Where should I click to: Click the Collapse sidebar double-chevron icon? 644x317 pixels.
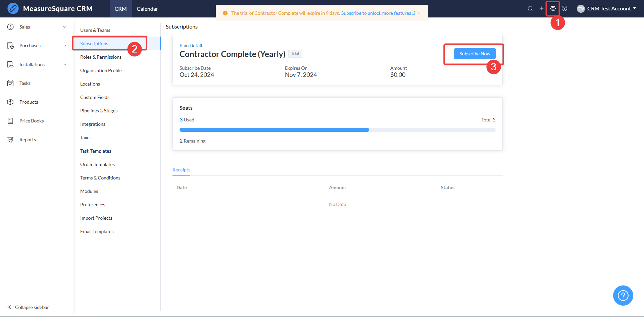point(9,307)
